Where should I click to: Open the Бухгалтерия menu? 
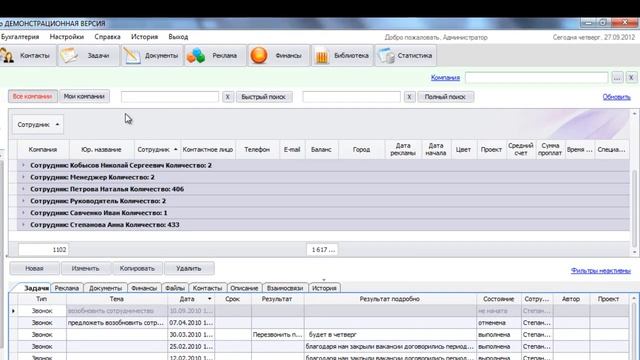click(20, 37)
